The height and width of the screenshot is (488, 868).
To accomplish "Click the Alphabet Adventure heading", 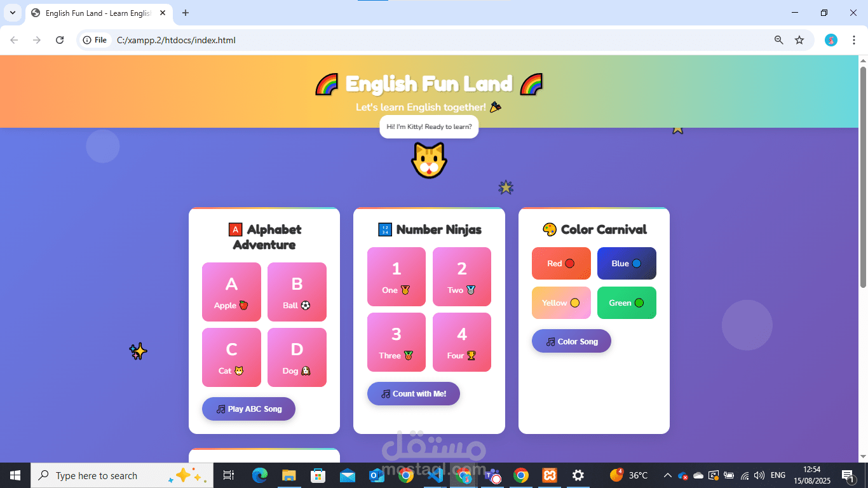I will (x=264, y=237).
